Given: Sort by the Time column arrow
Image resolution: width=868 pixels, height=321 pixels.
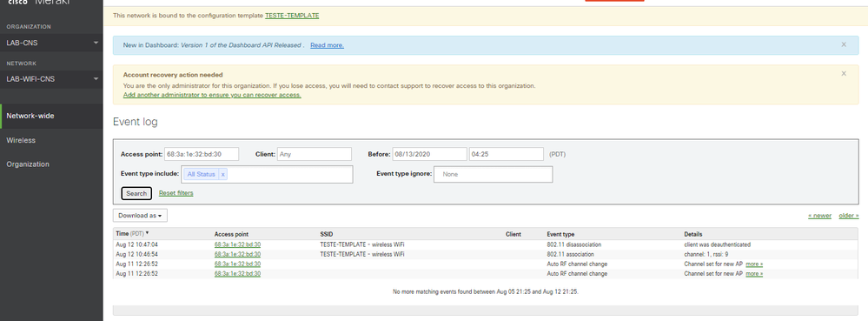Looking at the screenshot, I should 147,234.
